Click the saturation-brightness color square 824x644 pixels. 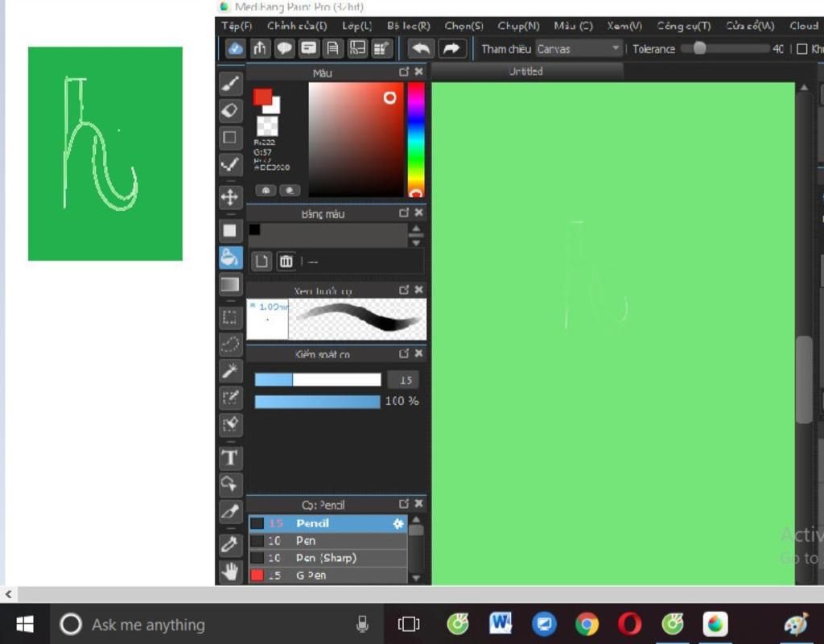click(356, 139)
